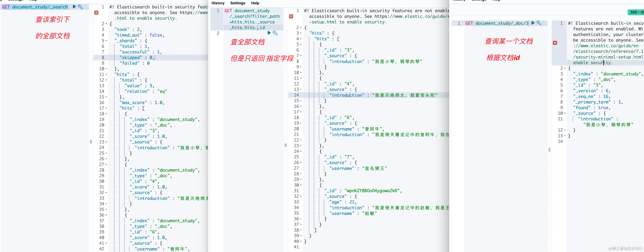Screen dimensions: 644x252
Task: Fold the second hit object at line 27 left output
Action: tap(106, 165)
